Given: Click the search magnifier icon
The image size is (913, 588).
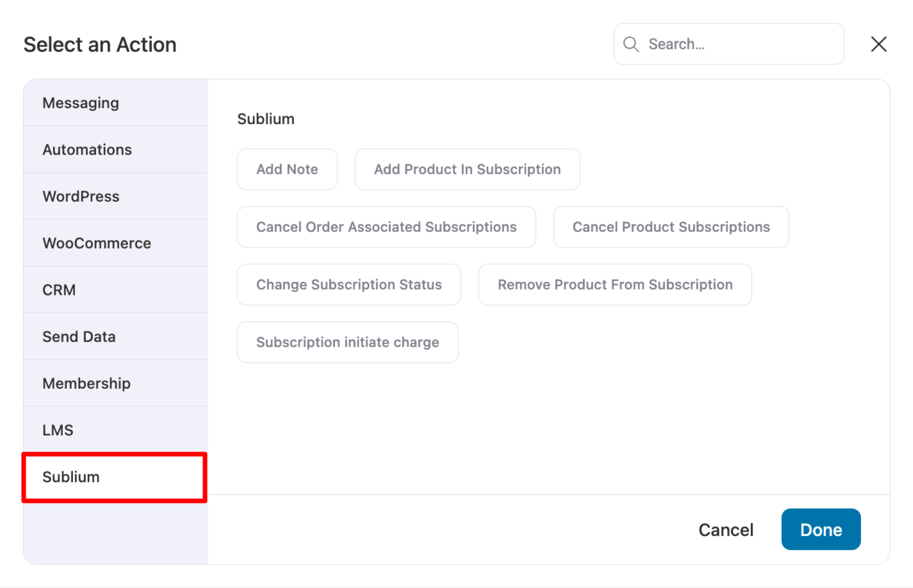Looking at the screenshot, I should 630,44.
